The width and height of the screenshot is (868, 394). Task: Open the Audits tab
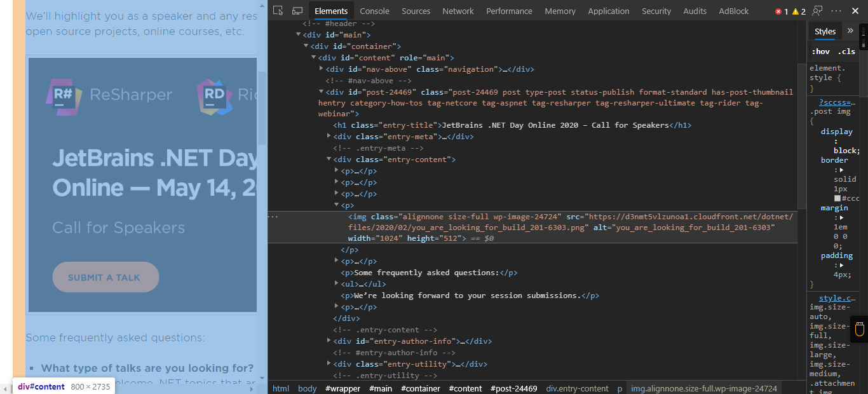pos(695,11)
